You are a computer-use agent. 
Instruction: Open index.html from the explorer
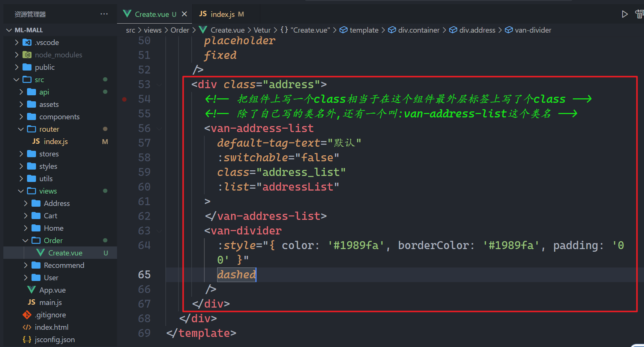point(60,327)
